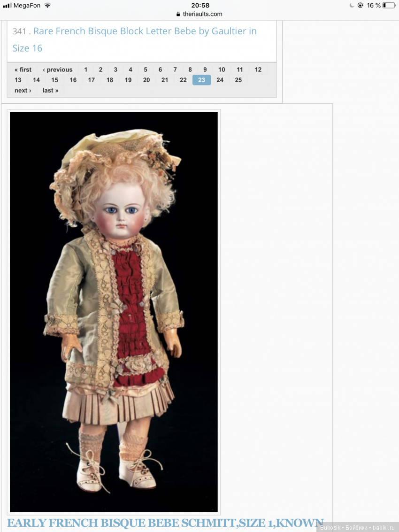
Task: Open pagination page 17
Action: coord(91,80)
